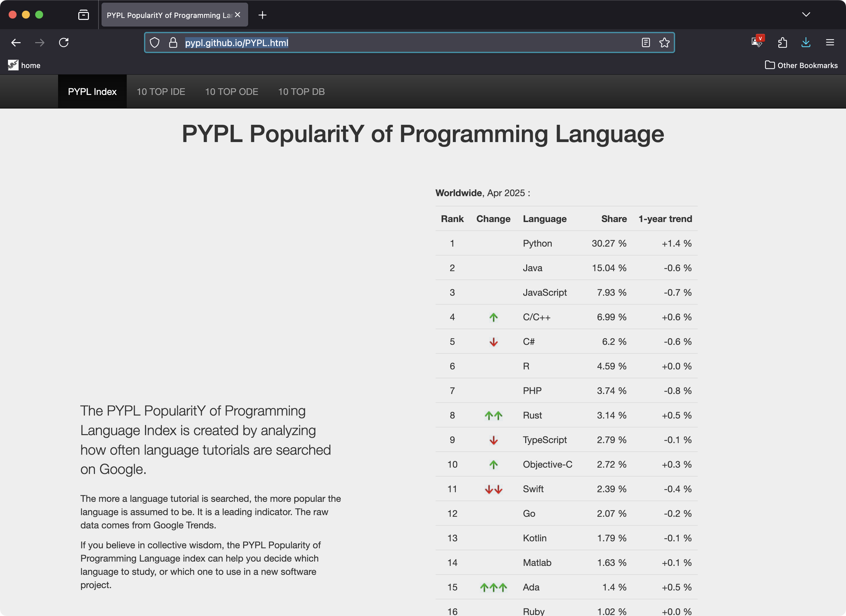This screenshot has height=616, width=846.
Task: Bookmark this page with the star icon
Action: point(664,42)
